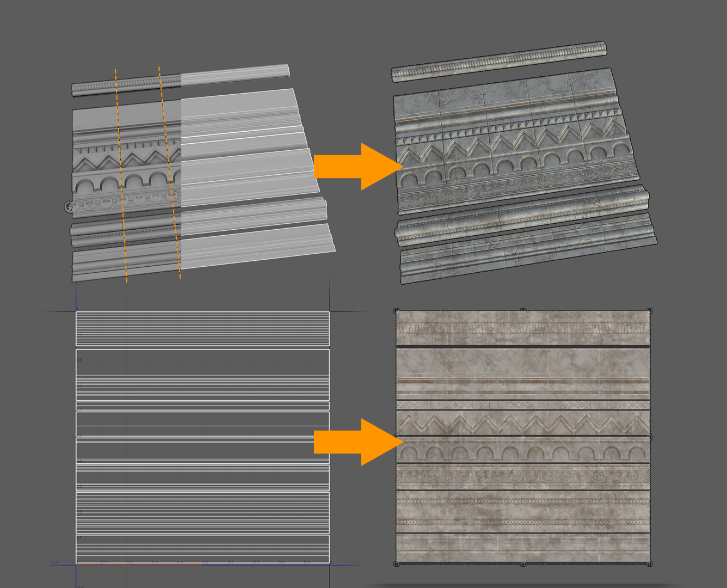Click the floral ornament strip in the texture
This screenshot has height=588, width=727.
click(x=523, y=477)
